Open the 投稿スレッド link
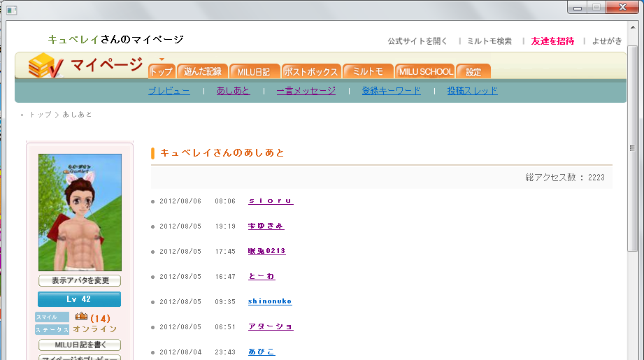The height and width of the screenshot is (360, 644). coord(472,91)
